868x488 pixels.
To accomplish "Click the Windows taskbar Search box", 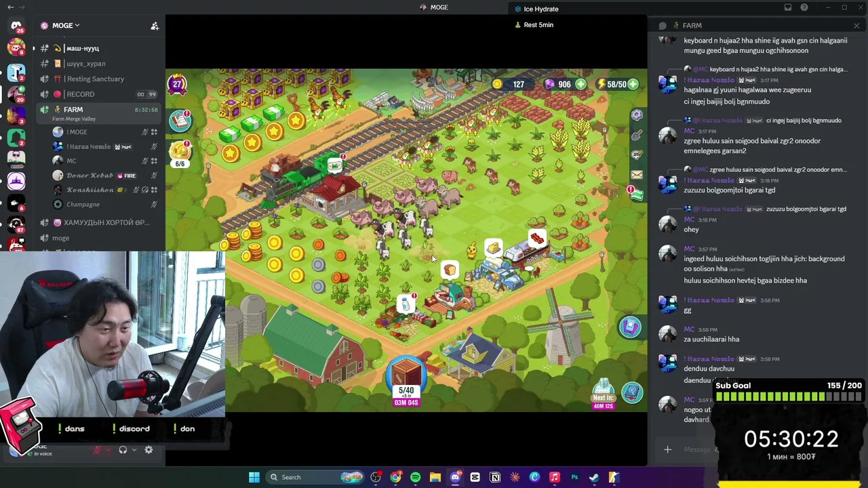I will tap(315, 477).
